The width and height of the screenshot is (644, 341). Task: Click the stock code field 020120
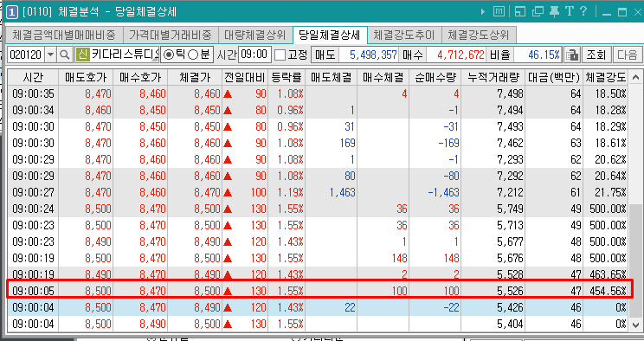point(26,55)
